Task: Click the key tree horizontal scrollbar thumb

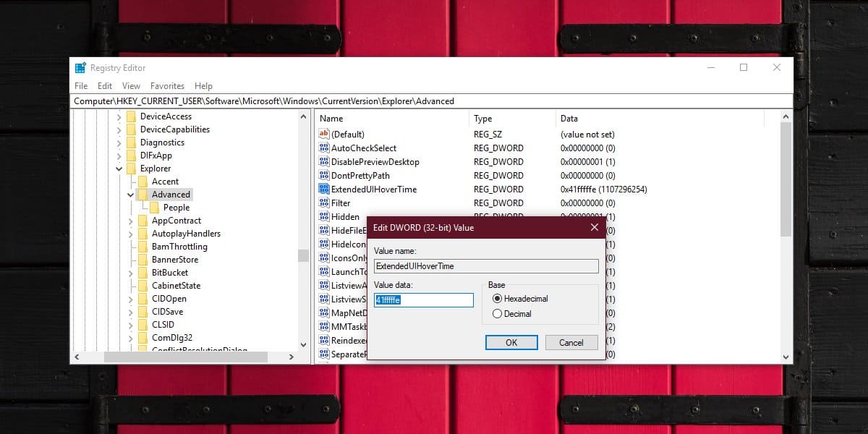Action: point(185,357)
